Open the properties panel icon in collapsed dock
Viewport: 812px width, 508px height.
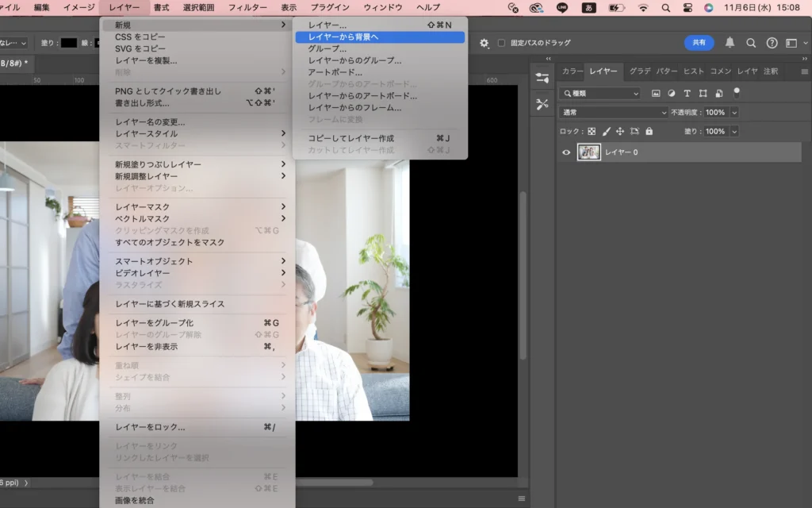[x=542, y=78]
